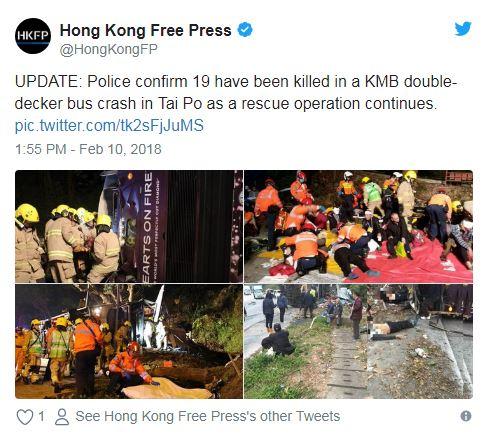Click the person silhouette icon
This screenshot has height=435, width=491.
pos(62,417)
